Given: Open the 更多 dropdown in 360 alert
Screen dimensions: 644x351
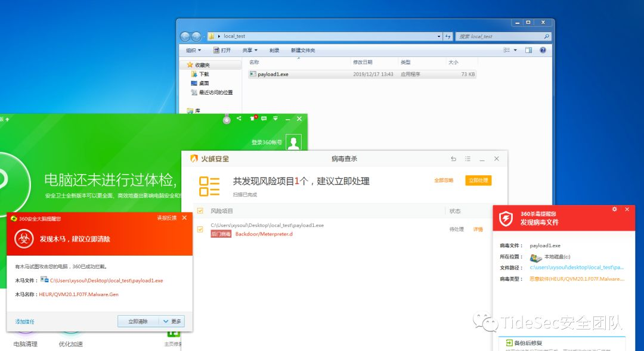Looking at the screenshot, I should [x=172, y=321].
